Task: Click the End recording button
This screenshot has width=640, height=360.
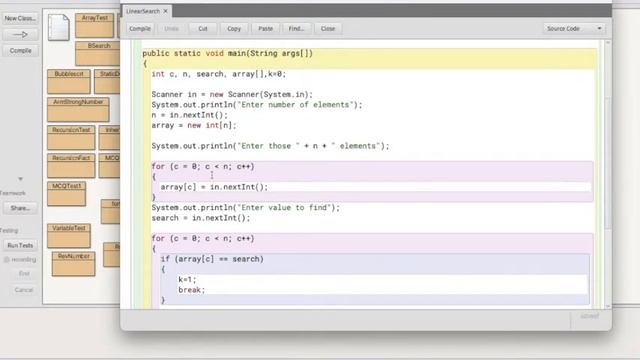Action: coord(24,273)
